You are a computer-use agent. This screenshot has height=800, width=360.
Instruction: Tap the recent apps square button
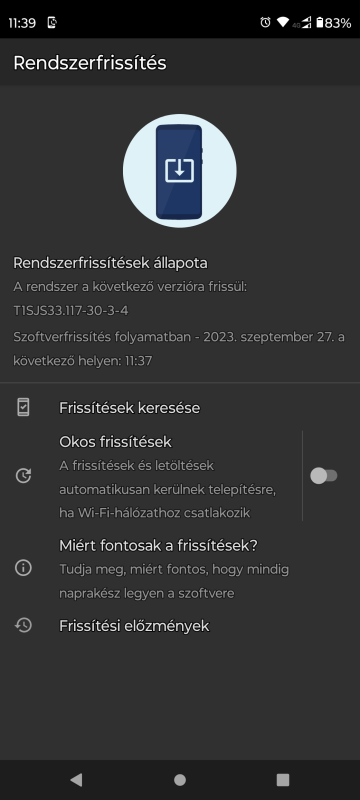pyautogui.click(x=282, y=779)
